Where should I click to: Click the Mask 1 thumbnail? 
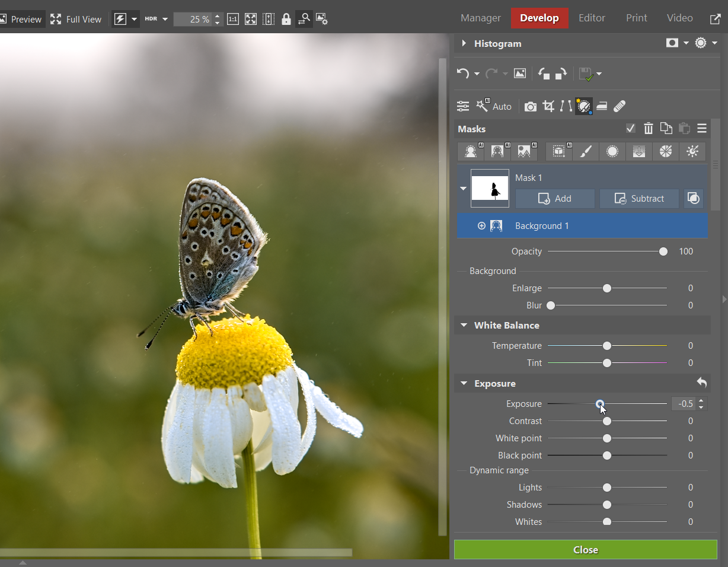point(490,189)
